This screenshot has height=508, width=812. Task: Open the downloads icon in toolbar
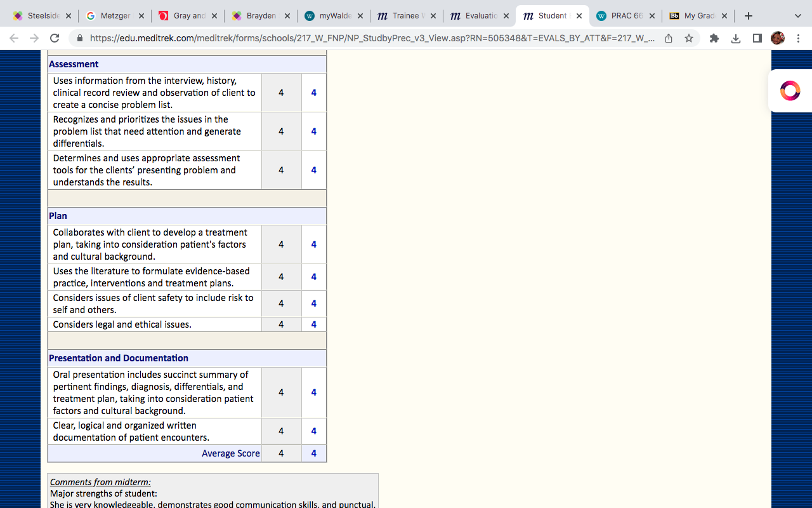[736, 38]
